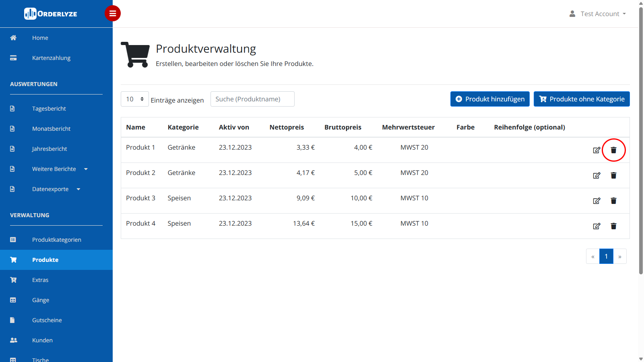Click the Farbe column header
This screenshot has height=362, width=644.
point(465,127)
